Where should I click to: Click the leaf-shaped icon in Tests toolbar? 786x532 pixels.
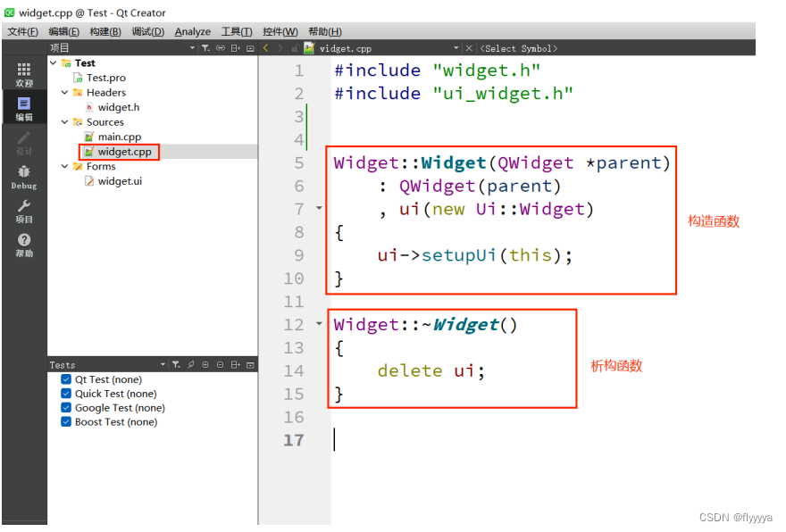[190, 364]
